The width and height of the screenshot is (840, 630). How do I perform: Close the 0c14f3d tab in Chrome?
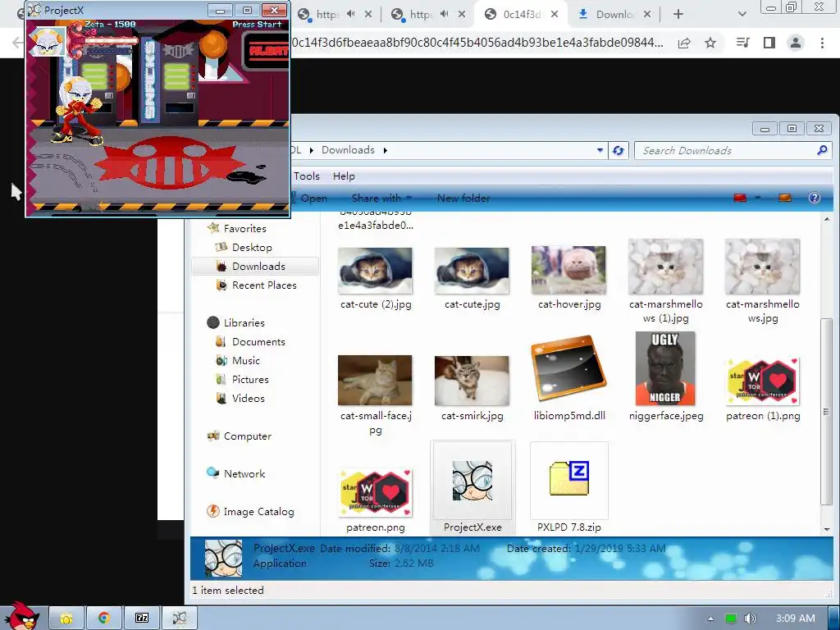[555, 15]
